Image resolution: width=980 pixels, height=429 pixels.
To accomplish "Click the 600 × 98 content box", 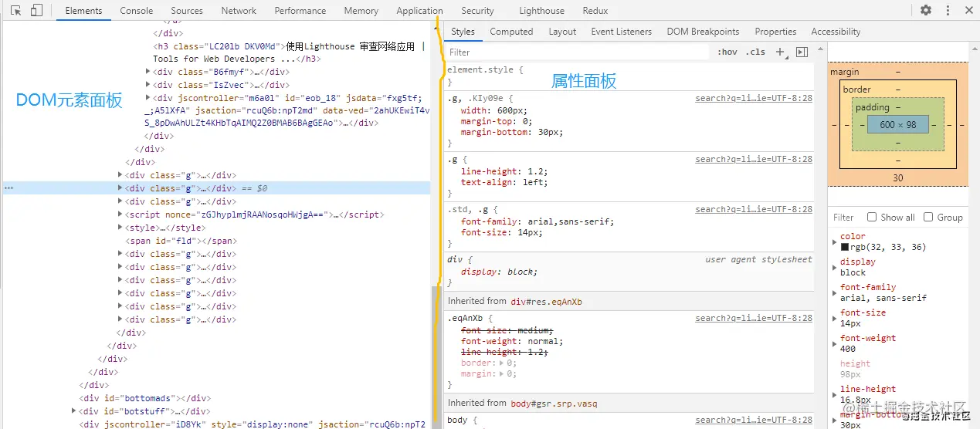I will click(897, 124).
